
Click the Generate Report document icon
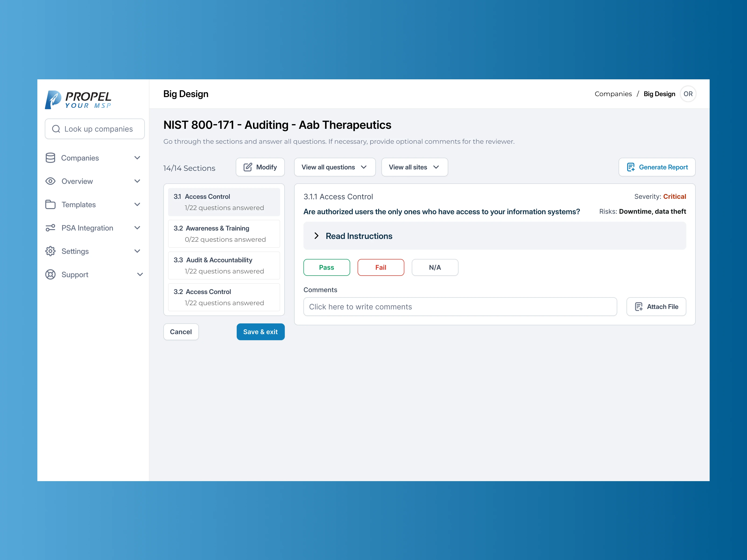tap(631, 167)
